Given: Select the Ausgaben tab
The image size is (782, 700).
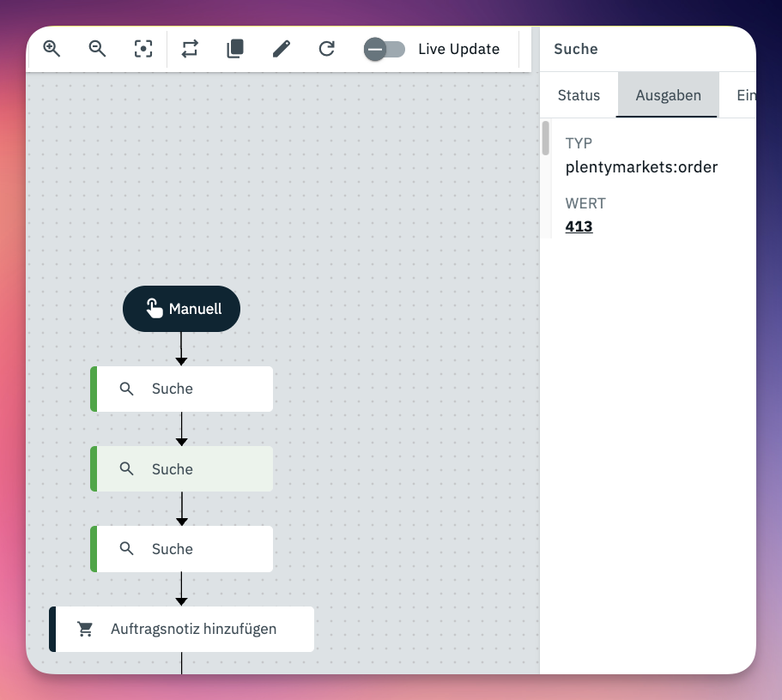Looking at the screenshot, I should pos(668,95).
